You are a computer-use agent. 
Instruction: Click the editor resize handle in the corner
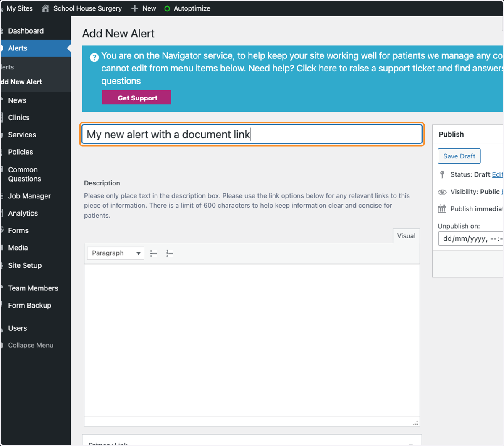click(416, 422)
